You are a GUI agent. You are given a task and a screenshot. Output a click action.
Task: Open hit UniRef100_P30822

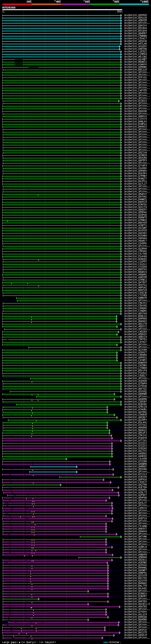click(135, 373)
